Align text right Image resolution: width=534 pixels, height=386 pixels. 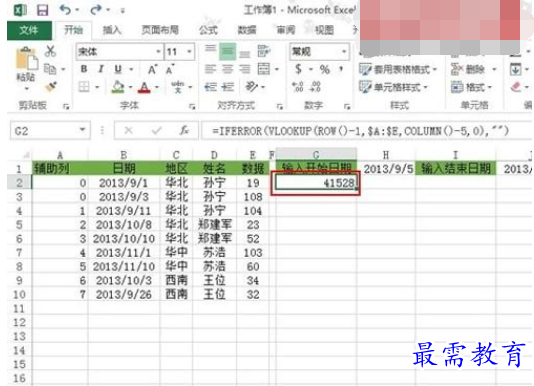pos(245,69)
